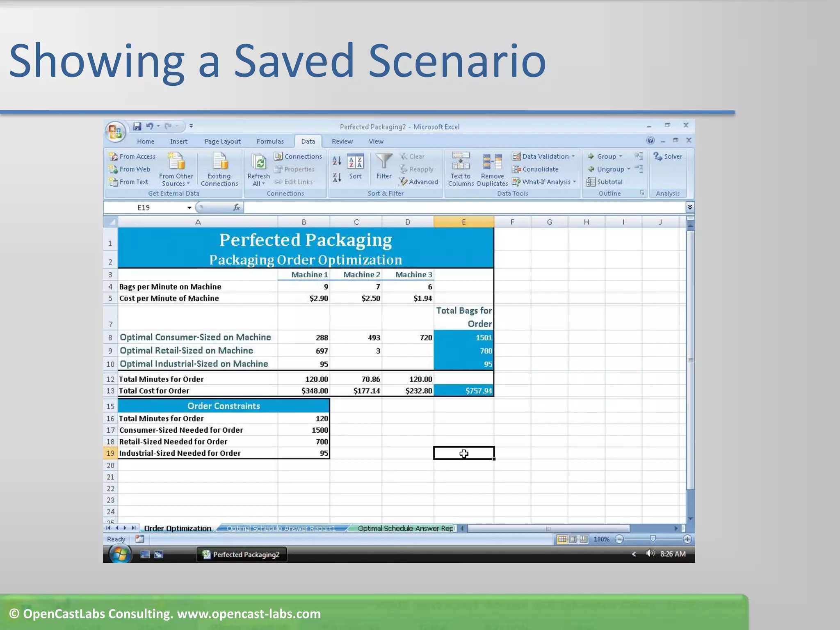The width and height of the screenshot is (840, 630).
Task: Expand the formula bar
Action: pyautogui.click(x=690, y=207)
